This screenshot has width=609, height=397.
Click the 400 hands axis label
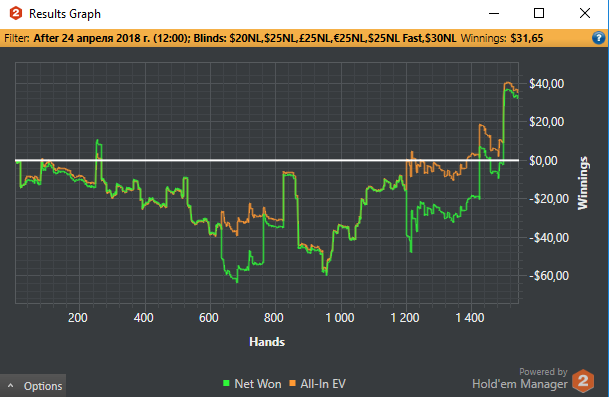[x=144, y=318]
